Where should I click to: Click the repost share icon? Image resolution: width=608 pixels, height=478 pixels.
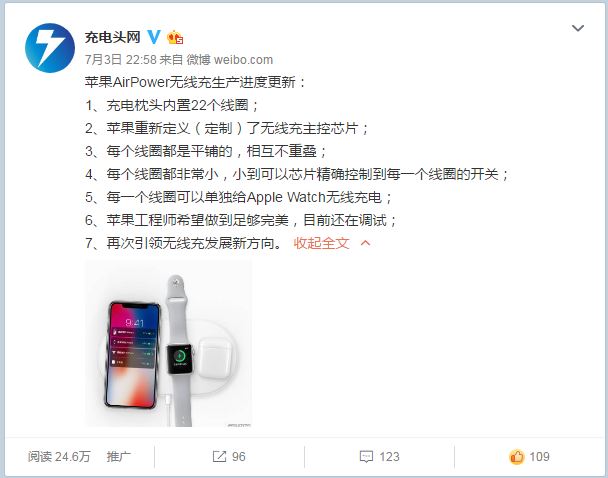[x=219, y=456]
